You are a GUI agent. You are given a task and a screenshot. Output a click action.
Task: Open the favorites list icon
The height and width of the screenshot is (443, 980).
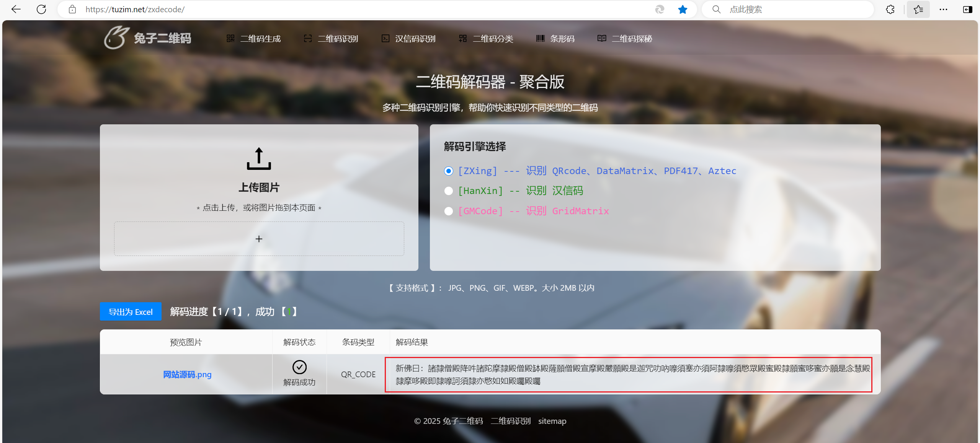pyautogui.click(x=918, y=9)
